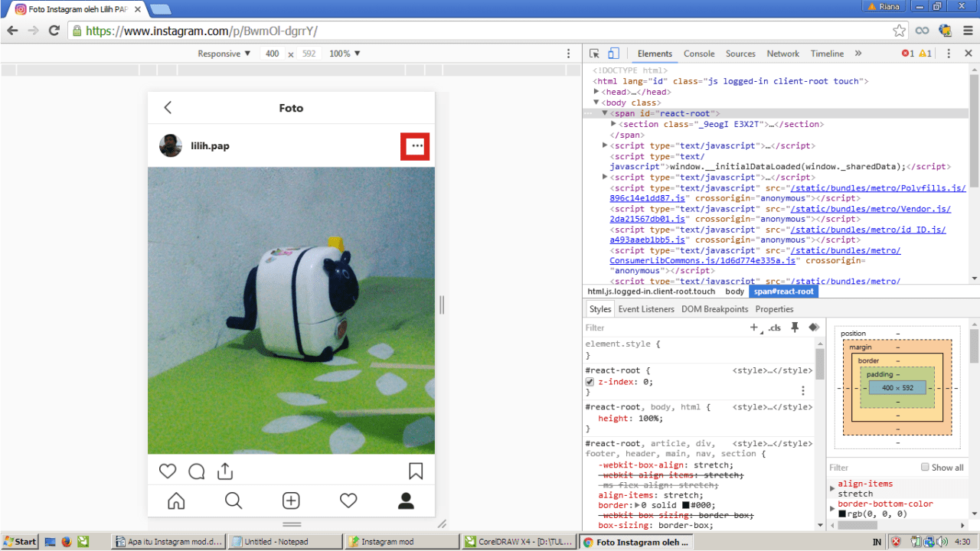The image size is (980, 551).
Task: Select the html.js.logged-in breadcrumb
Action: tap(652, 292)
